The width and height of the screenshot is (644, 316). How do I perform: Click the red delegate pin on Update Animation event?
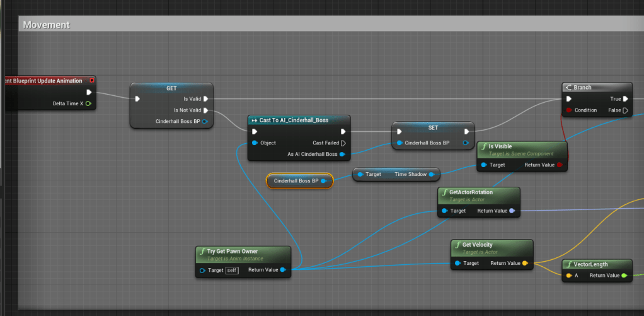[x=92, y=81]
